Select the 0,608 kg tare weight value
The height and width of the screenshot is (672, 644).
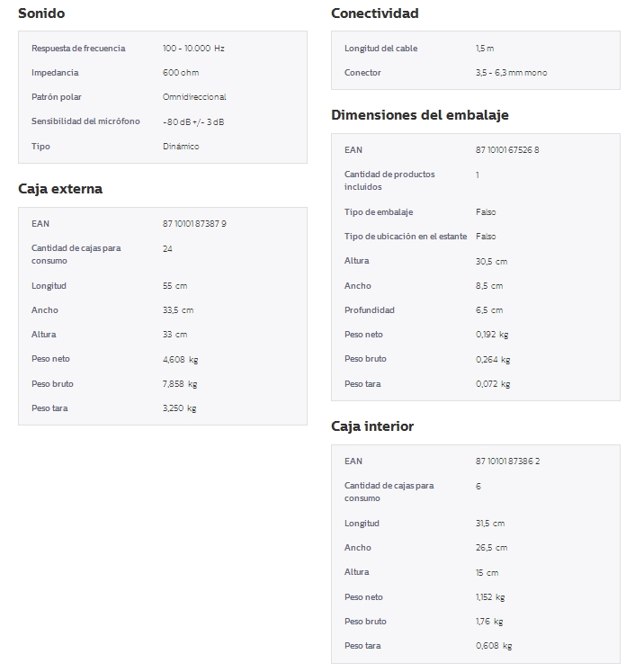(493, 646)
